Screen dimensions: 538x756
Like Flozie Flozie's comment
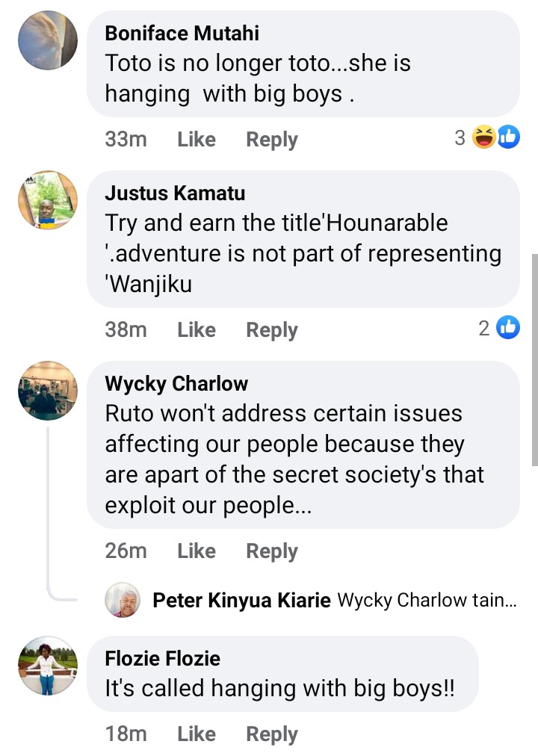click(x=197, y=734)
